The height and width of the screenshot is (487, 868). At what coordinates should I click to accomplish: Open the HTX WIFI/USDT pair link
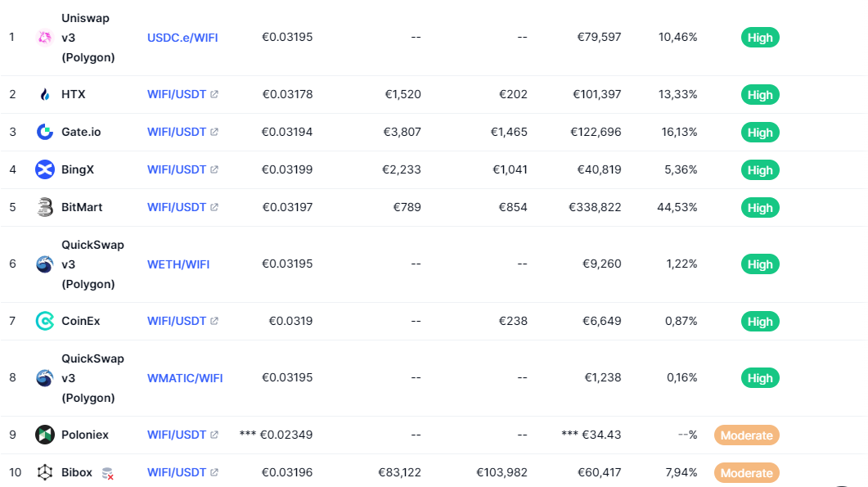coord(177,94)
